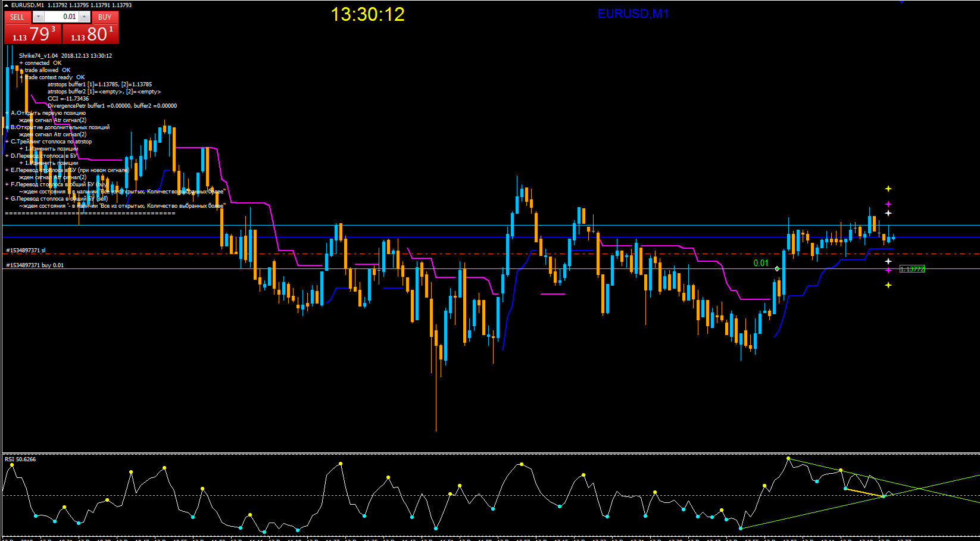Viewport: 980px width, 541px height.
Task: Click the 'CCI =-11.73436' readout
Action: pos(68,99)
